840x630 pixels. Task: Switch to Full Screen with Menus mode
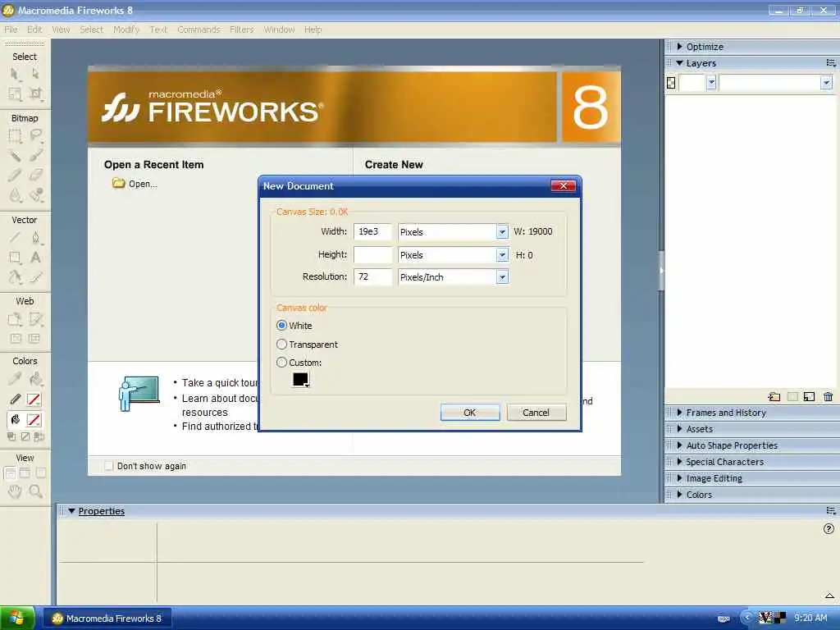point(25,473)
